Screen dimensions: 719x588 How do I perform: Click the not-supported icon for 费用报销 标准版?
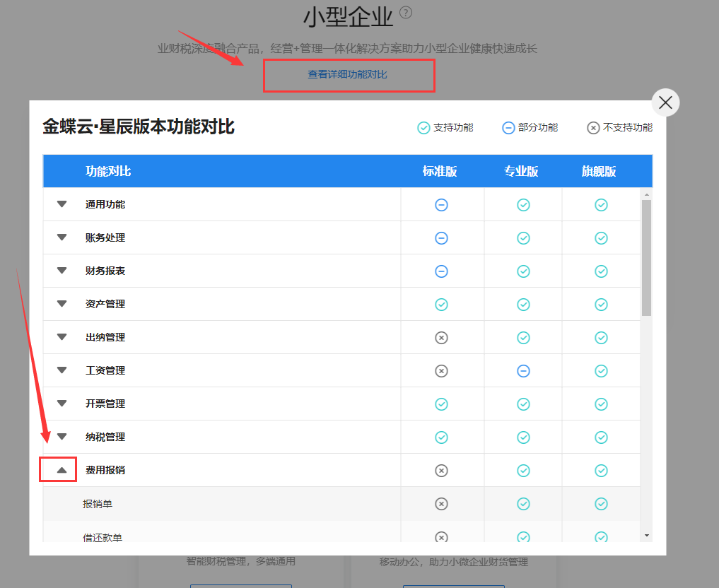[441, 469]
